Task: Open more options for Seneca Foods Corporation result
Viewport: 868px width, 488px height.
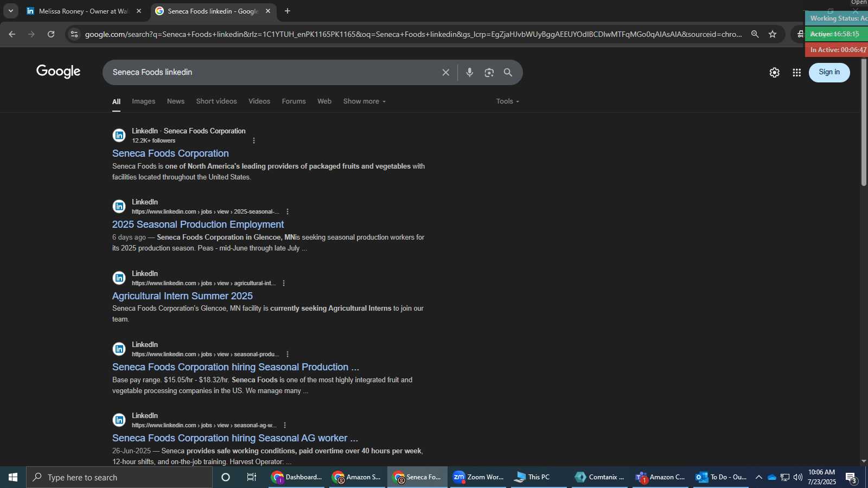Action: pos(254,141)
